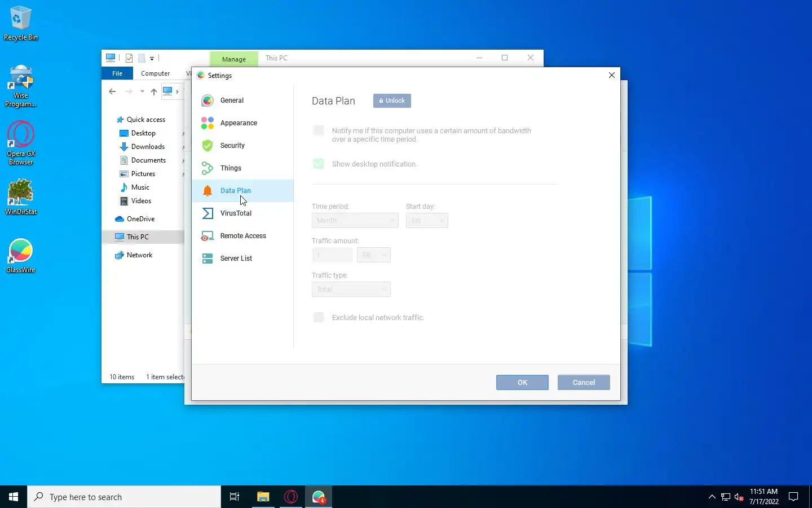This screenshot has height=508, width=812.
Task: Toggle Exclude local network traffic checkbox
Action: 319,317
